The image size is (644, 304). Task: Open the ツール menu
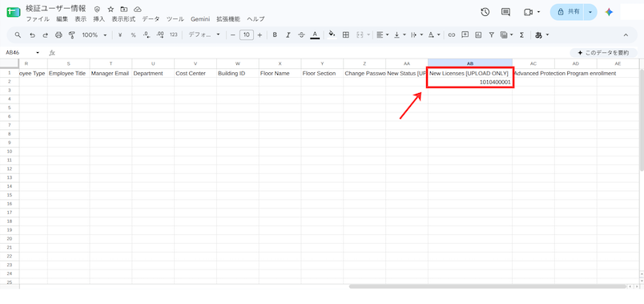coord(175,19)
